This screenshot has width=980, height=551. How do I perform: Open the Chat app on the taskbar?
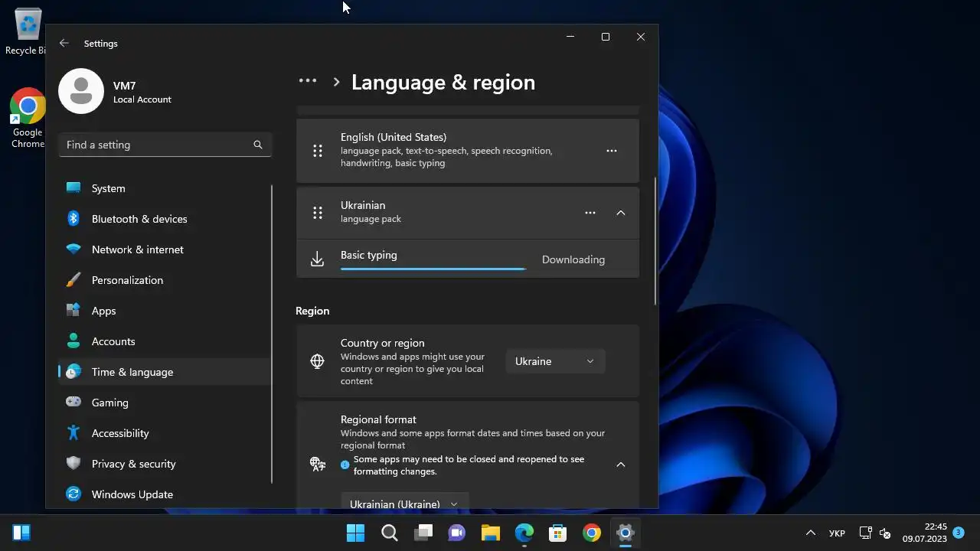pos(457,533)
